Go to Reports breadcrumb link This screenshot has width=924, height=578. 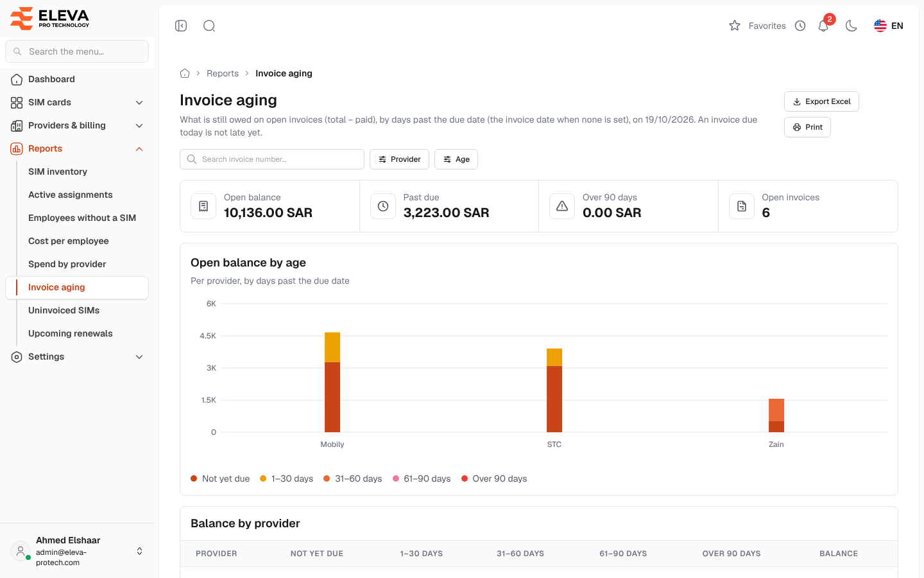[223, 73]
